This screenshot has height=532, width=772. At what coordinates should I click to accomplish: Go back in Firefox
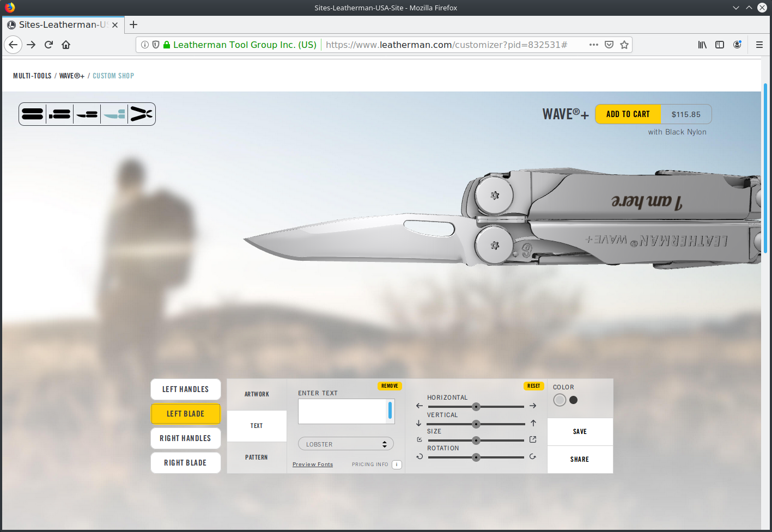click(x=13, y=45)
